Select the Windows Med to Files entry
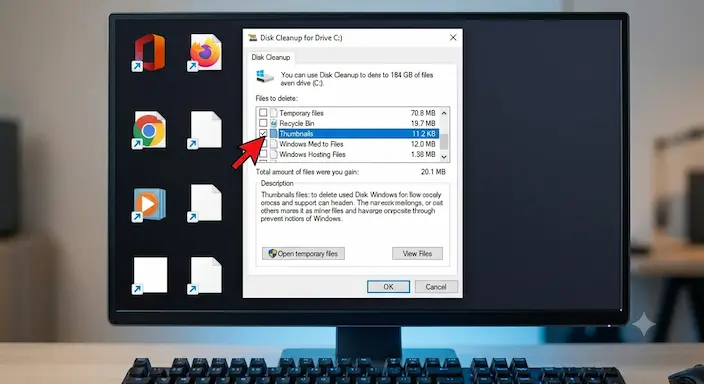 pyautogui.click(x=311, y=144)
